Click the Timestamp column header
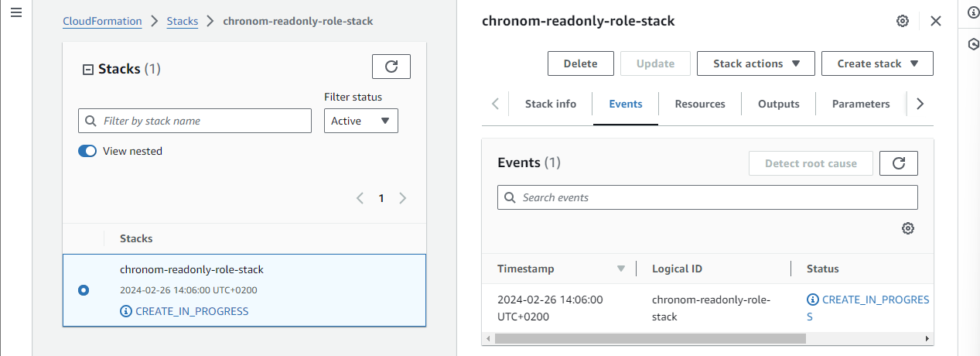 [525, 269]
